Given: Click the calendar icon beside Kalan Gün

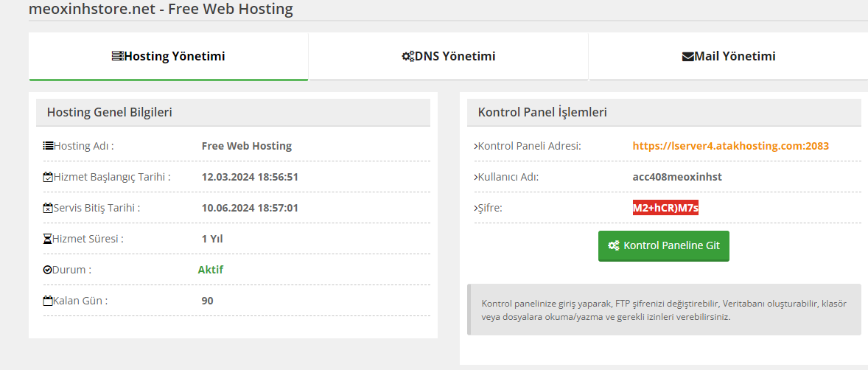Looking at the screenshot, I should coord(48,301).
